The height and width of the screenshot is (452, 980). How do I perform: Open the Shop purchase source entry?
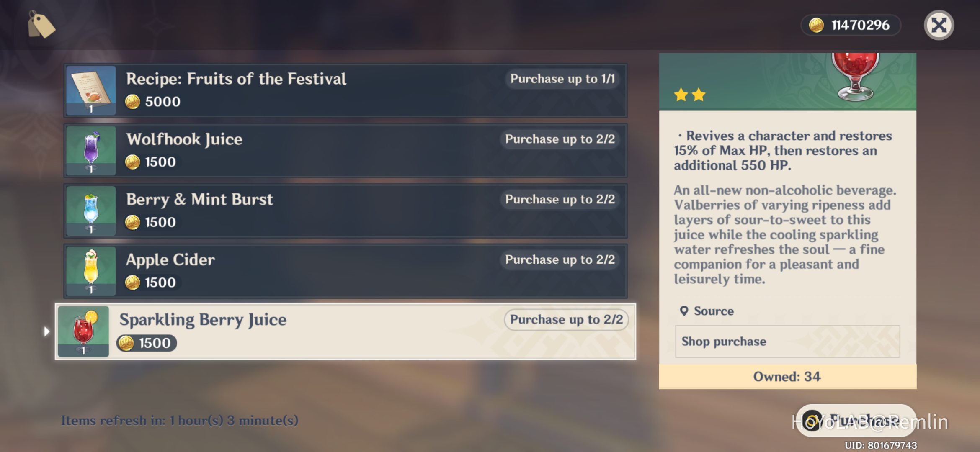point(787,342)
